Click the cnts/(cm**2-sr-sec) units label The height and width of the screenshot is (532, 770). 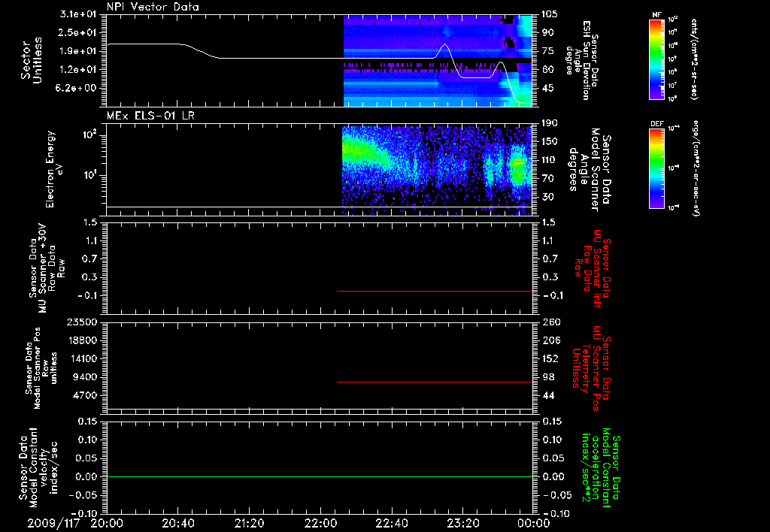(x=694, y=59)
